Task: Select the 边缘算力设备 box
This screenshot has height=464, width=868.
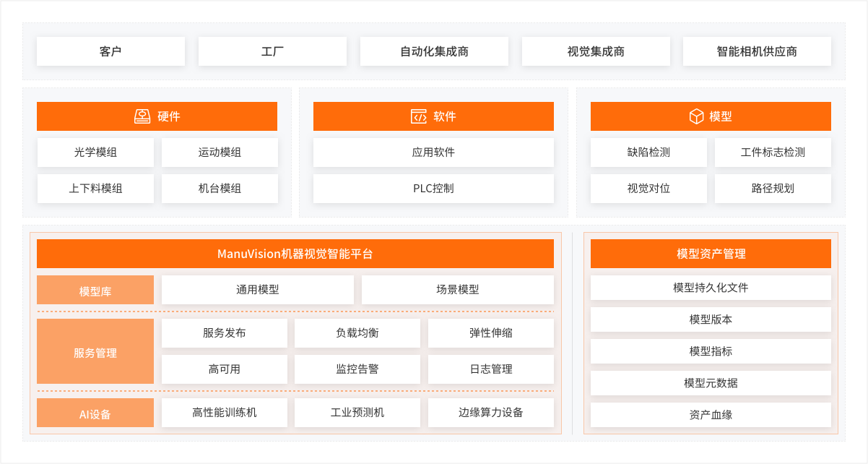Action: [491, 413]
